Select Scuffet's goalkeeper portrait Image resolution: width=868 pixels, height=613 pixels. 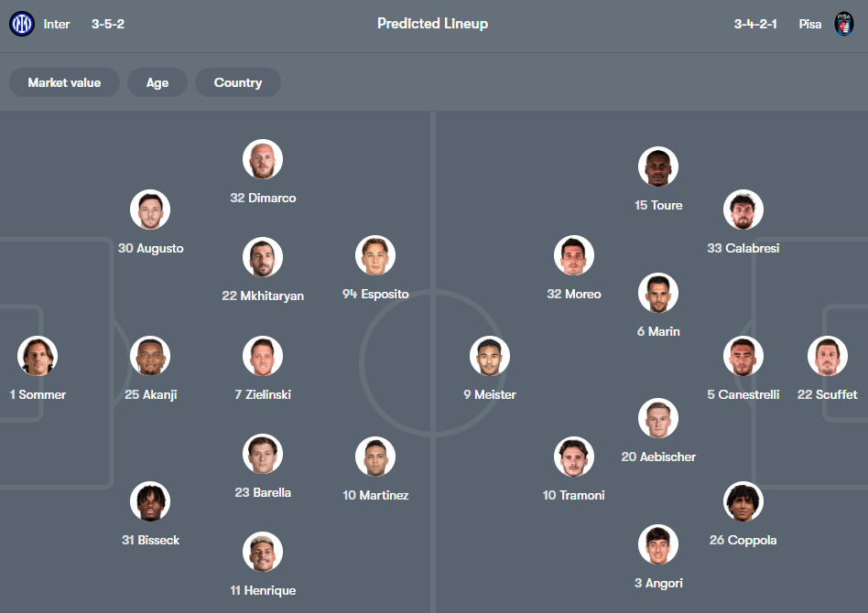[x=827, y=356]
